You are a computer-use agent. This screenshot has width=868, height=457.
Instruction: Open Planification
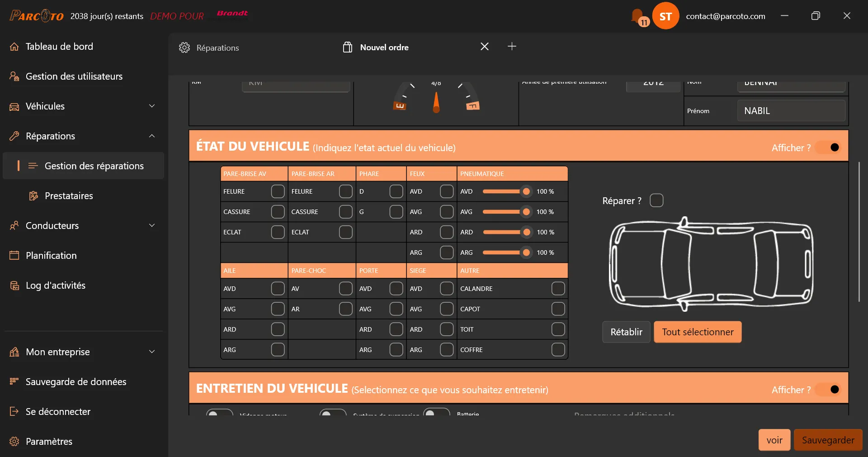tap(84, 256)
